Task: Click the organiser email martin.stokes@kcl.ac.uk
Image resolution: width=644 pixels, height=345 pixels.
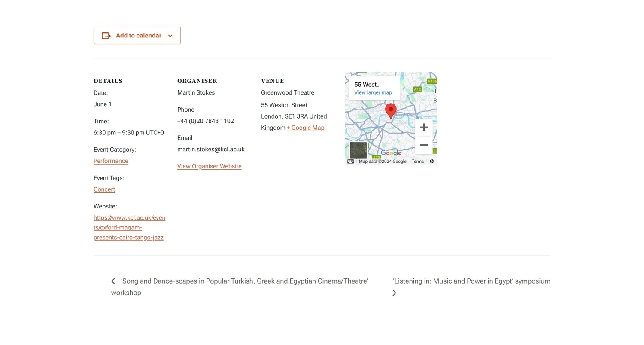Action: [x=211, y=150]
